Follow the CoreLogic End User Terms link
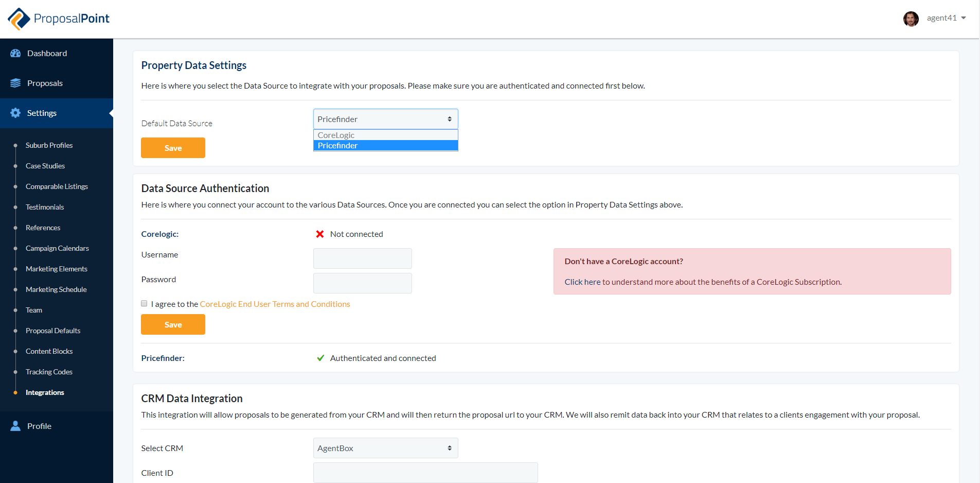 tap(275, 304)
